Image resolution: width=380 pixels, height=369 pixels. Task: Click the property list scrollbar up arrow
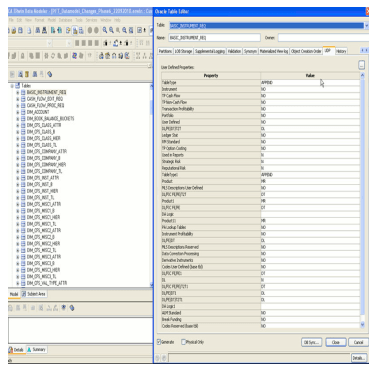point(363,76)
